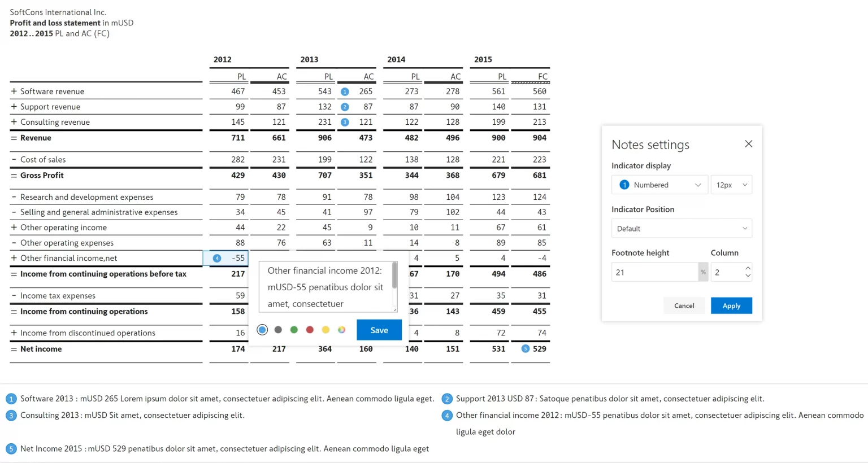Click the Footnote height input field
Viewport: 868px width, 463px height.
click(654, 272)
